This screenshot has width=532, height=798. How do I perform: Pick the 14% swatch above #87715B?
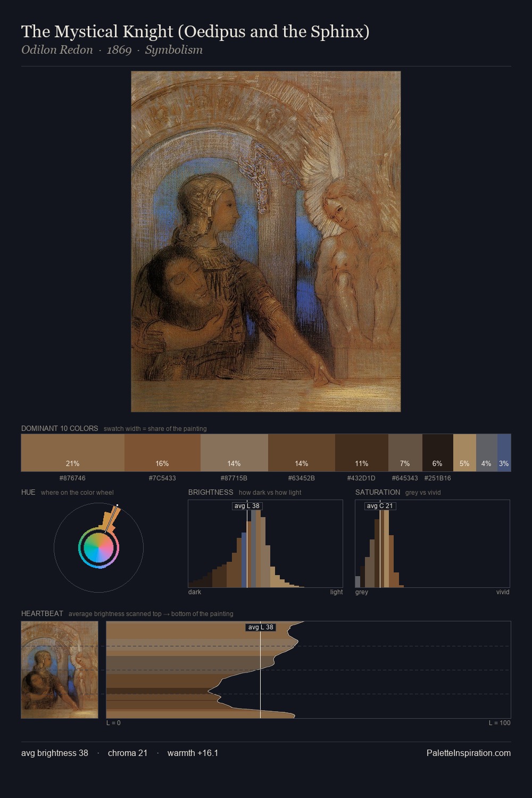(234, 453)
